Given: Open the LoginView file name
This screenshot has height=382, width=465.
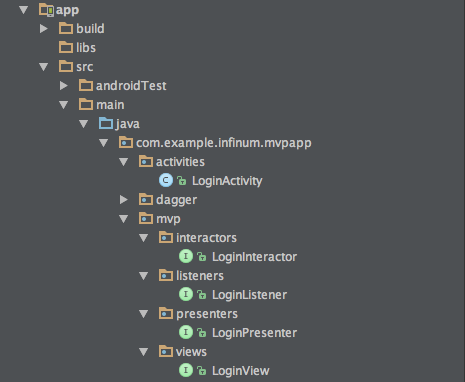Looking at the screenshot, I should (x=241, y=371).
